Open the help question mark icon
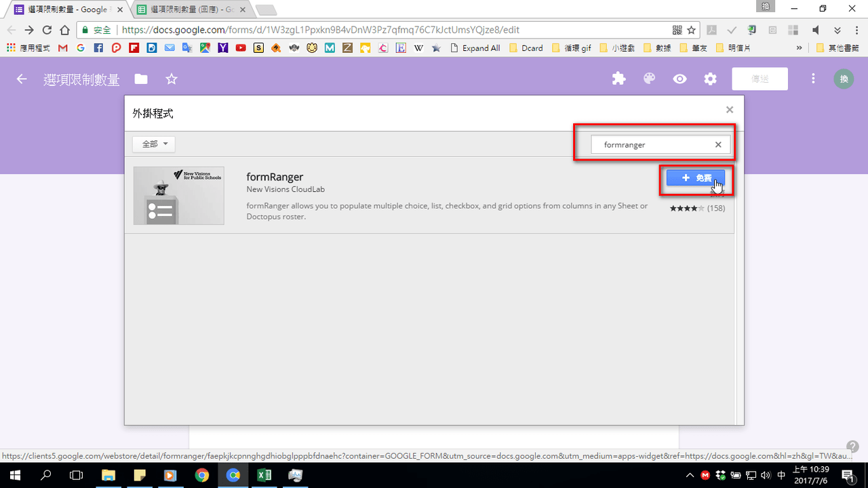Image resolution: width=868 pixels, height=488 pixels. pos(853,446)
